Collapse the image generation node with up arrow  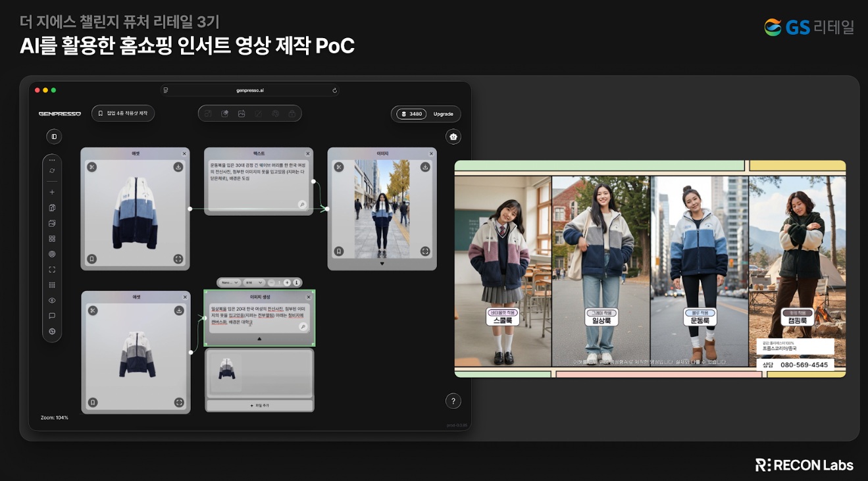point(259,339)
